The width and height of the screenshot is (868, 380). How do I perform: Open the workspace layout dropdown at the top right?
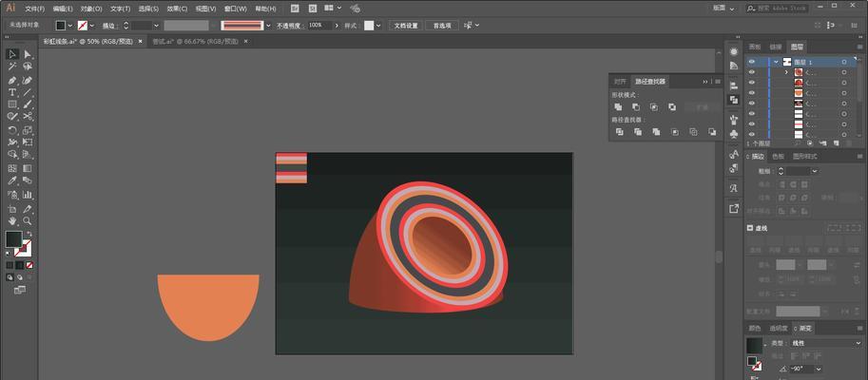point(724,9)
